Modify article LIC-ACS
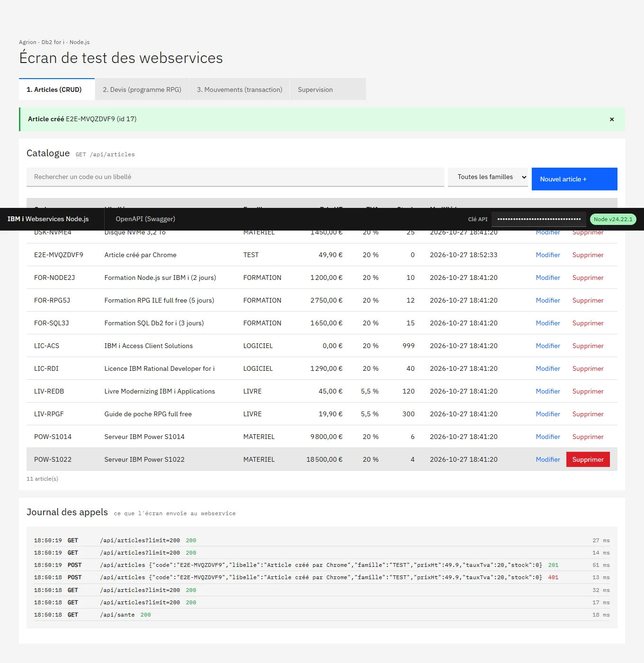The height and width of the screenshot is (663, 644). pyautogui.click(x=548, y=346)
